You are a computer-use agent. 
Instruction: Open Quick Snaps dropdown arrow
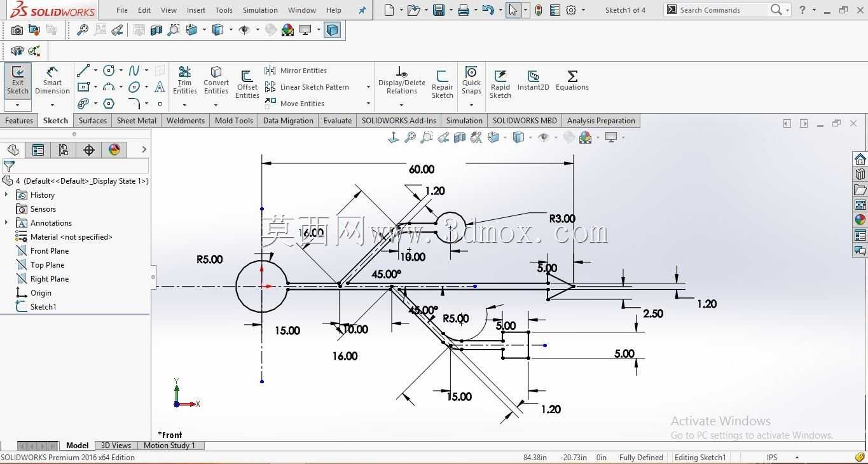pyautogui.click(x=471, y=105)
